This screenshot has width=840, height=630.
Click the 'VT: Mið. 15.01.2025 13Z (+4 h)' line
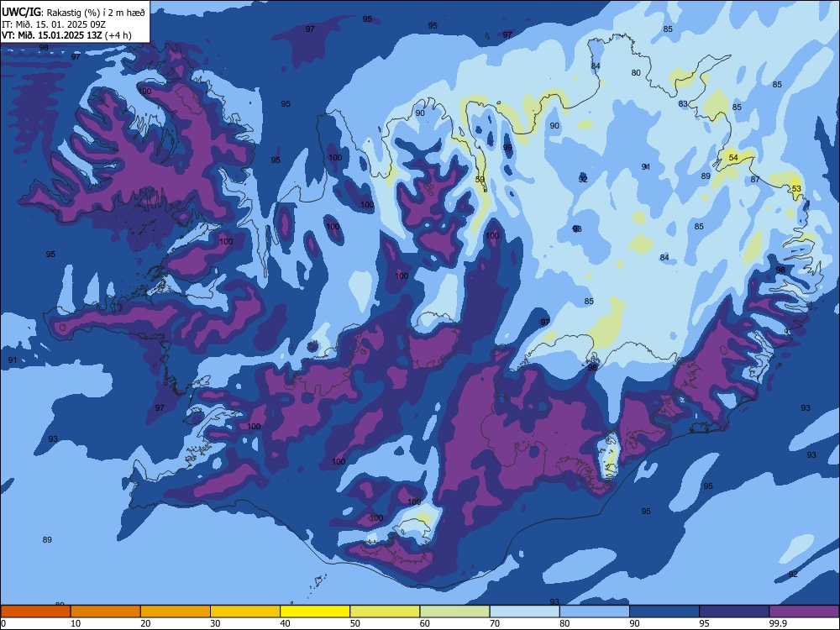click(66, 35)
